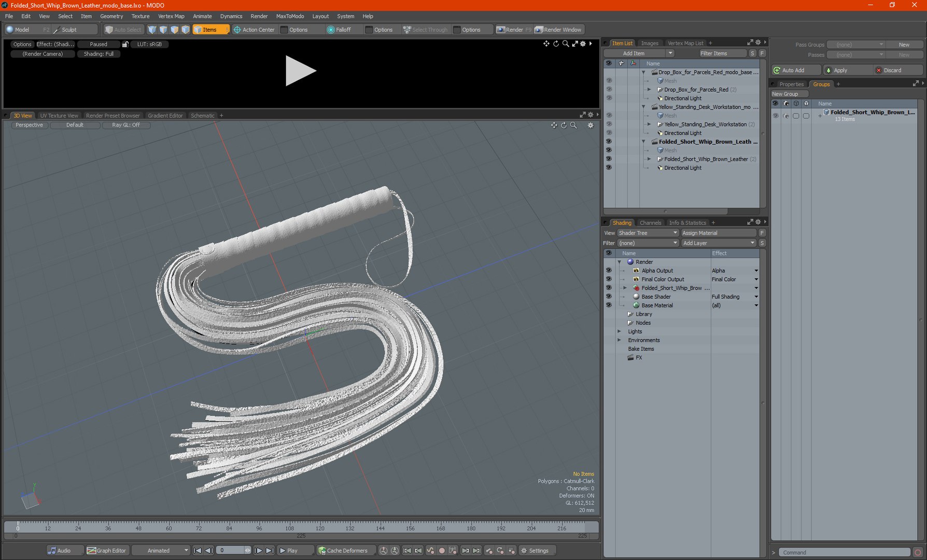Click frame 120 on the timeline ruler

tap(320, 528)
